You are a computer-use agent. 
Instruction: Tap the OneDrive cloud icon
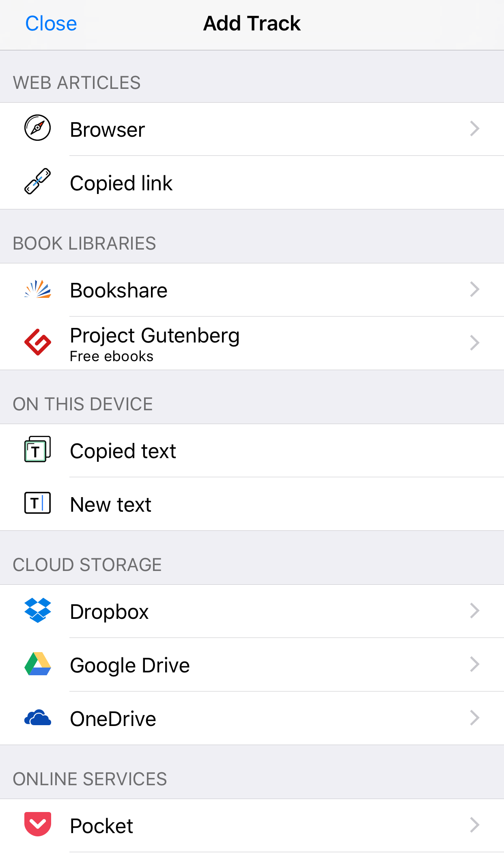pyautogui.click(x=38, y=717)
